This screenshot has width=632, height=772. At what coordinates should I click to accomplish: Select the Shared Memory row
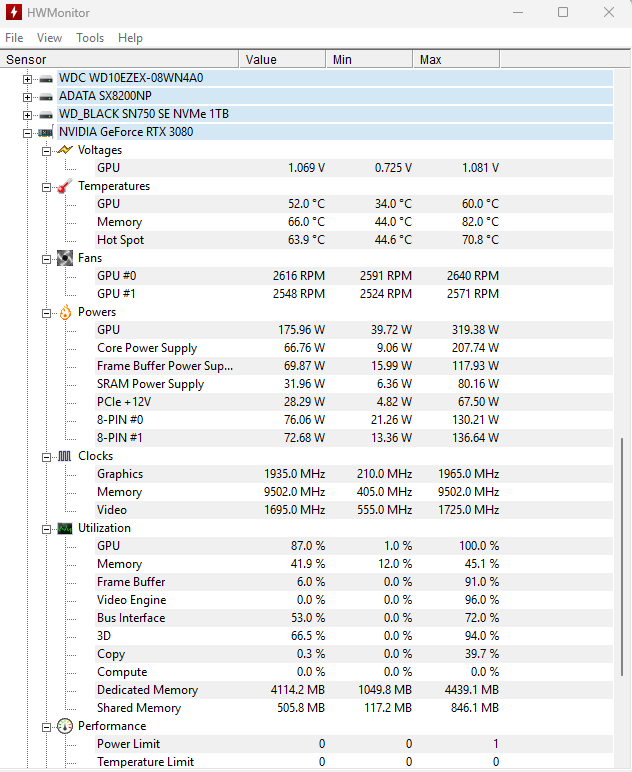354,708
